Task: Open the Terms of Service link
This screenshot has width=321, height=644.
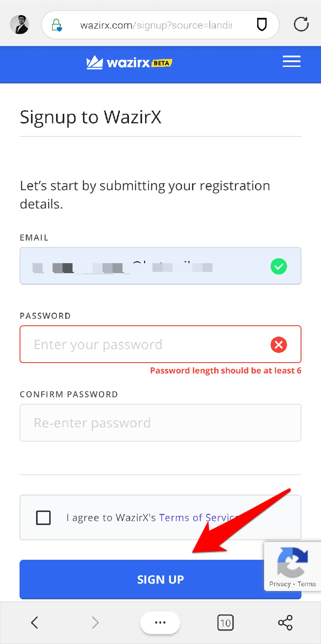Action: pyautogui.click(x=198, y=518)
